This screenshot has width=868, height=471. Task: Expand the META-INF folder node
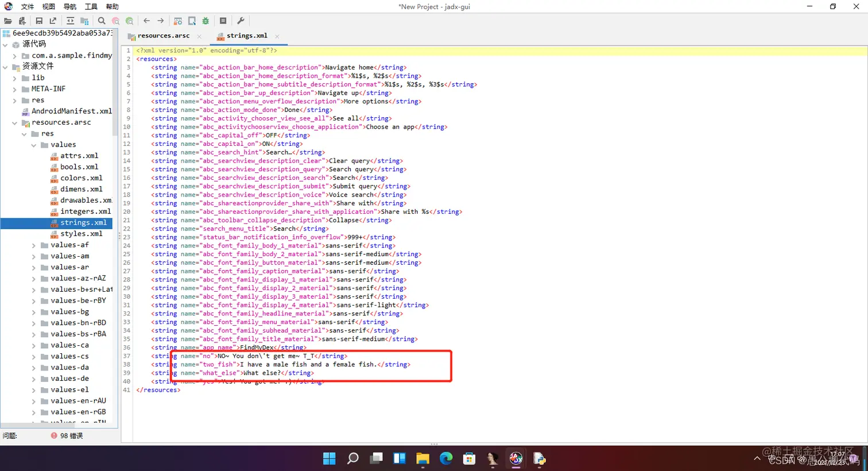[15, 89]
